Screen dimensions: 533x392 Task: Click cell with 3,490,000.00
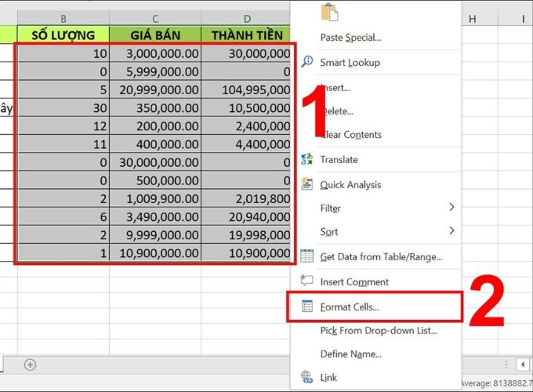click(155, 216)
